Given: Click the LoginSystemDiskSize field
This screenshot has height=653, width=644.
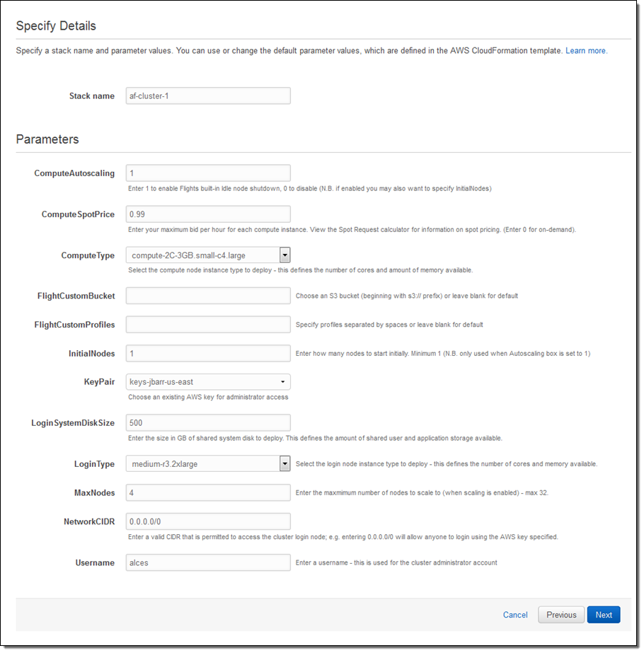Looking at the screenshot, I should [x=208, y=423].
